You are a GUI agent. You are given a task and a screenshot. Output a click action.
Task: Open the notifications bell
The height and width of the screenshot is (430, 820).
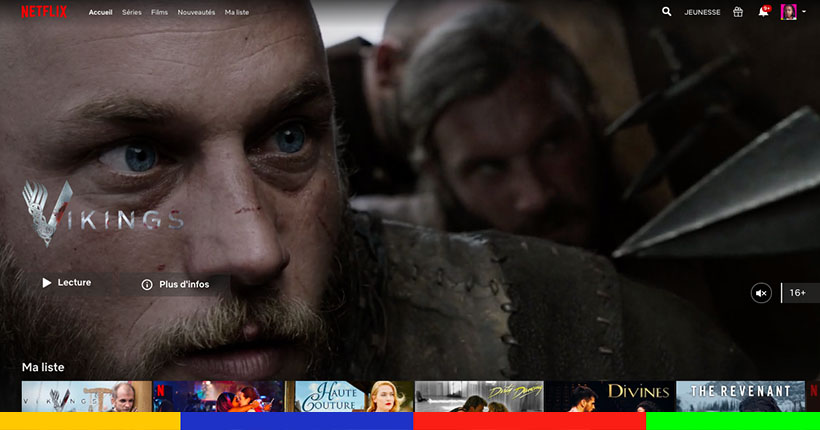(x=764, y=11)
